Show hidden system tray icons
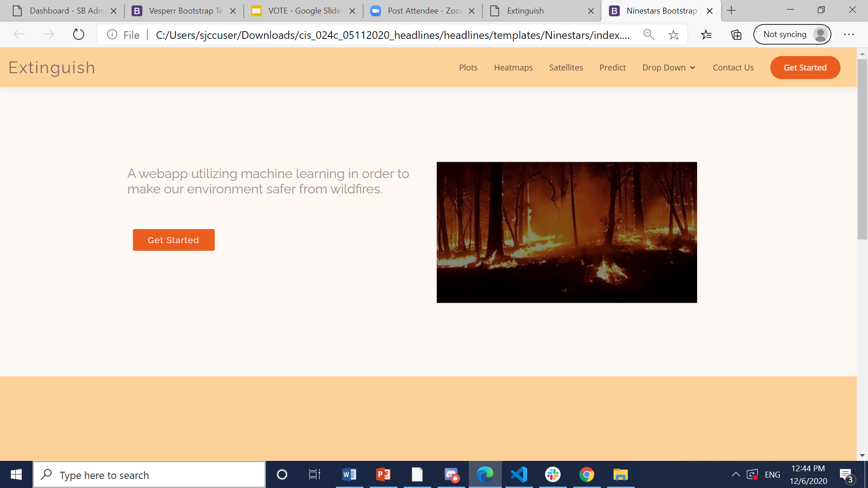Screen dimensions: 868x488 tap(736, 474)
